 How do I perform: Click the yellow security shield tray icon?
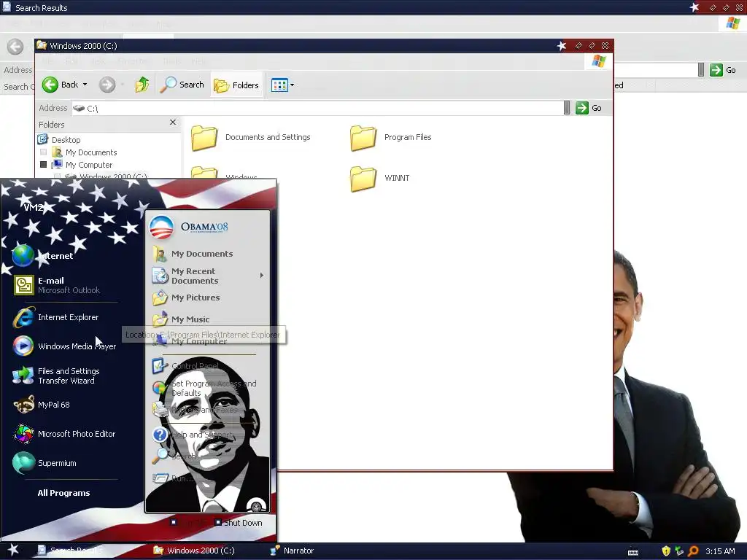666,551
